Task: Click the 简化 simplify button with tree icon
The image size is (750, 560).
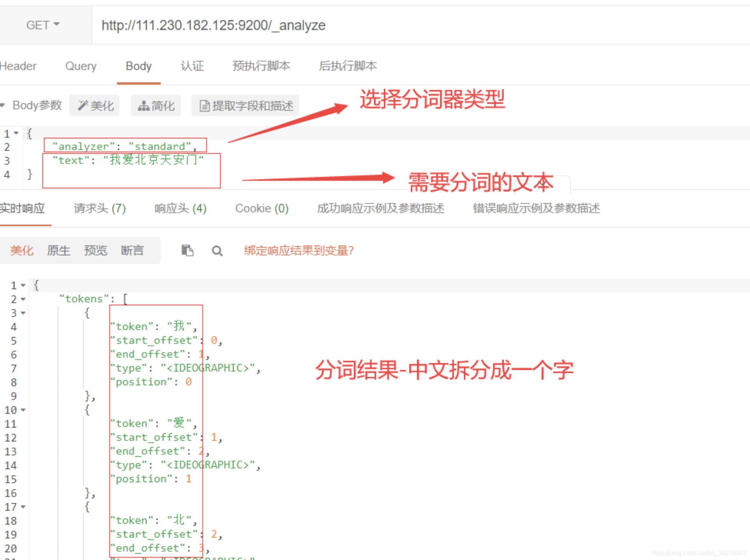Action: click(156, 105)
